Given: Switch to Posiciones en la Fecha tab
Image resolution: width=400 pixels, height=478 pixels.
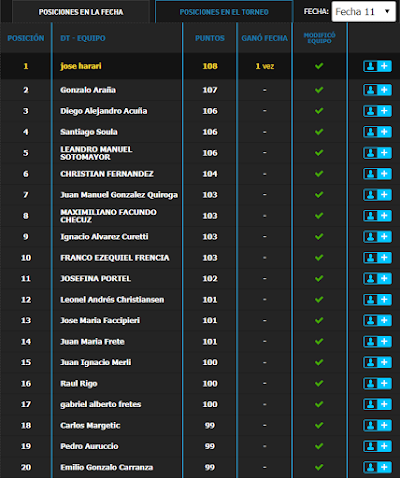Looking at the screenshot, I should [81, 12].
